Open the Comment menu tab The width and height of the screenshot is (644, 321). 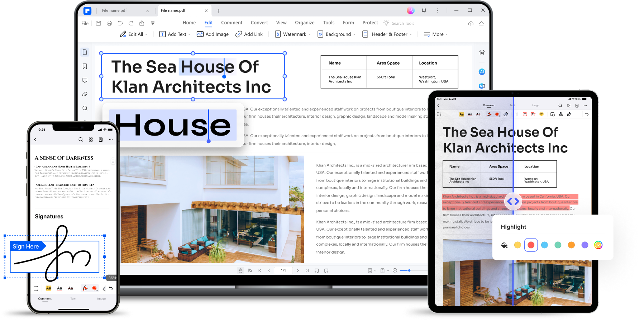pyautogui.click(x=232, y=23)
